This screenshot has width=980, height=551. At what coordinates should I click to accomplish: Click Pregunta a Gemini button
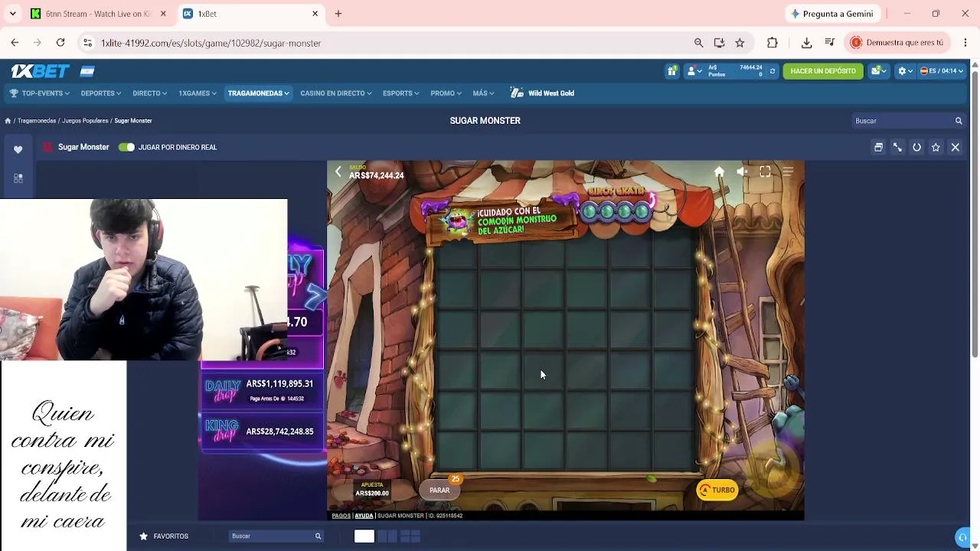coord(832,14)
